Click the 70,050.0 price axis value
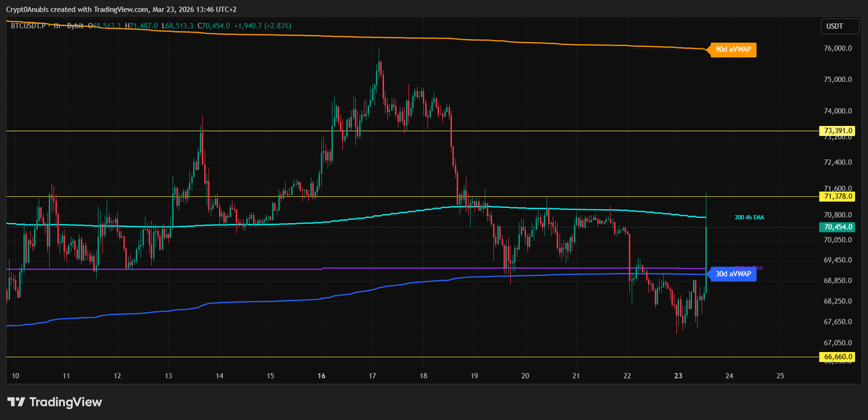The height and width of the screenshot is (420, 868). (x=838, y=240)
